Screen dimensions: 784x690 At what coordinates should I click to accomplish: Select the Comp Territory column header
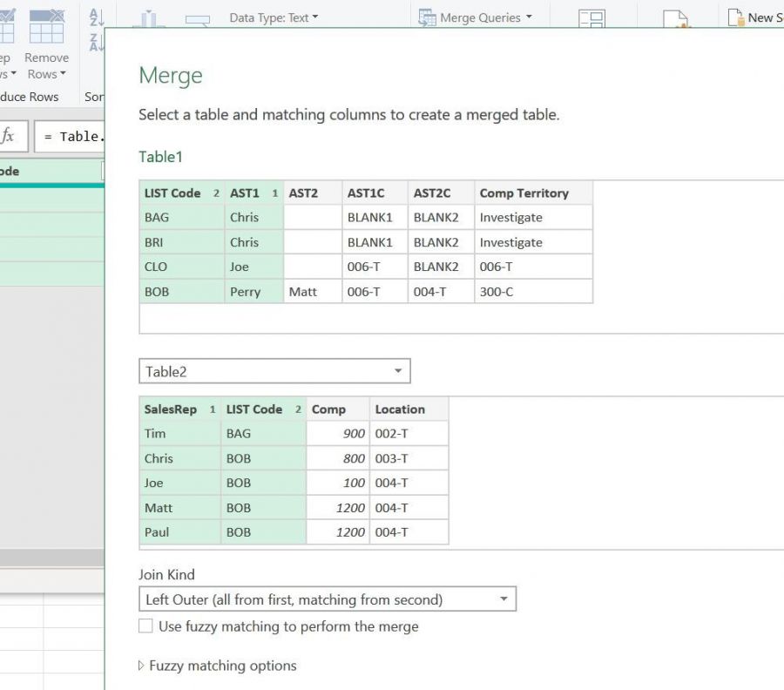click(x=533, y=193)
